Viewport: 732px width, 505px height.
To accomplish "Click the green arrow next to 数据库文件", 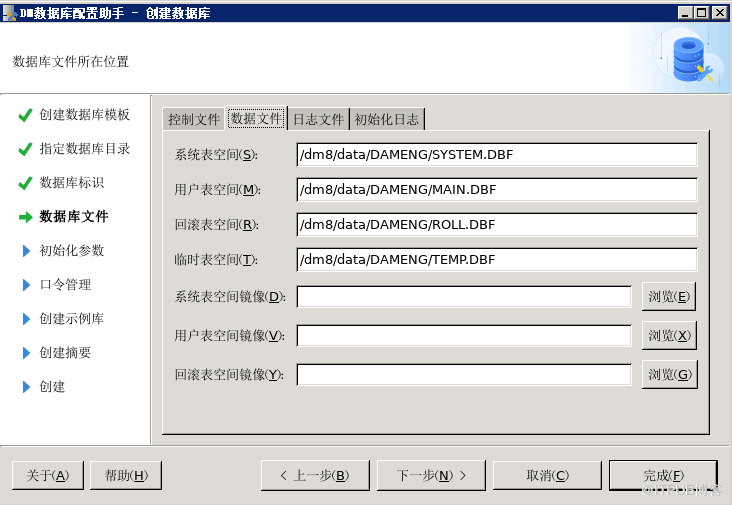I will pos(25,217).
